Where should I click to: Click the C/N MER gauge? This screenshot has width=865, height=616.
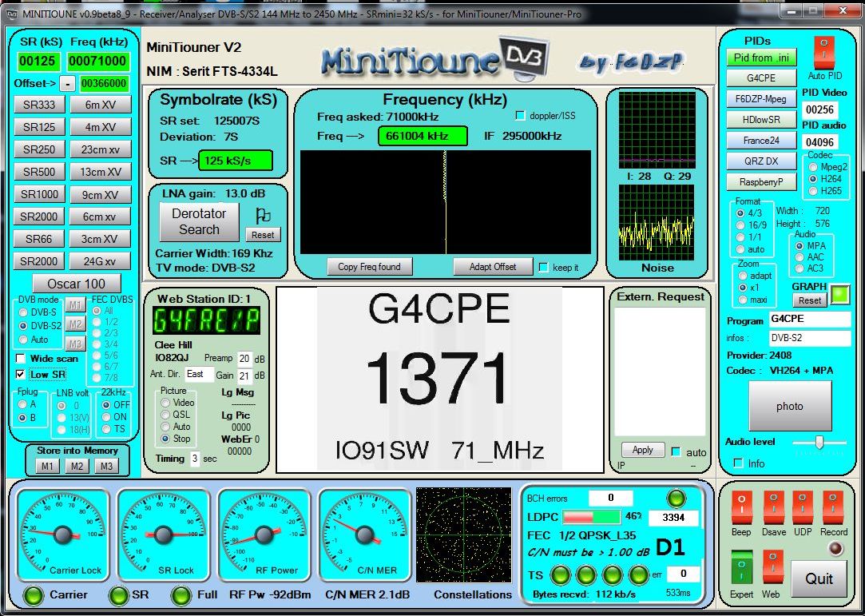(x=365, y=535)
